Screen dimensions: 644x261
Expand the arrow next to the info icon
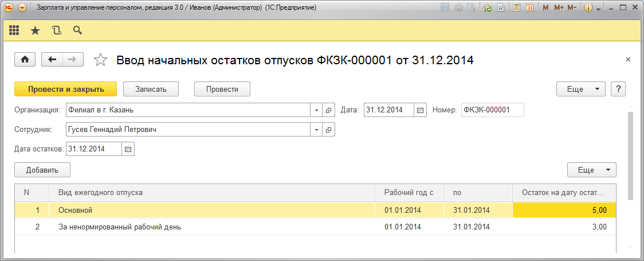tap(598, 9)
